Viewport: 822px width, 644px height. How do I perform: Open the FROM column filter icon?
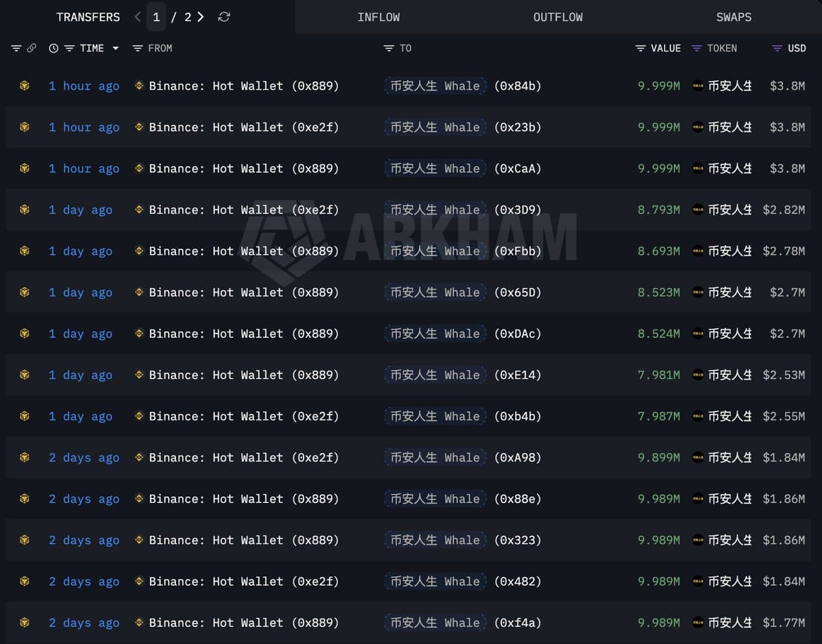137,48
